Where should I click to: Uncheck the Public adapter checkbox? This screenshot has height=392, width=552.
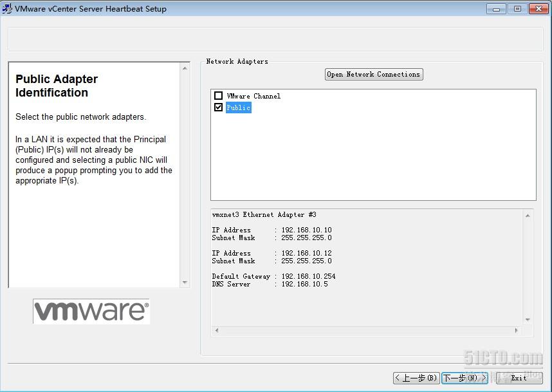(218, 107)
